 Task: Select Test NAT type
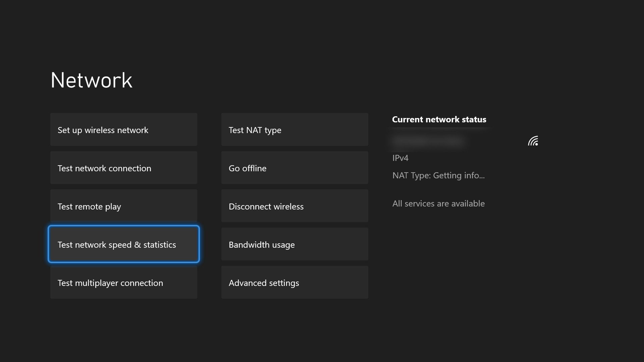click(294, 130)
